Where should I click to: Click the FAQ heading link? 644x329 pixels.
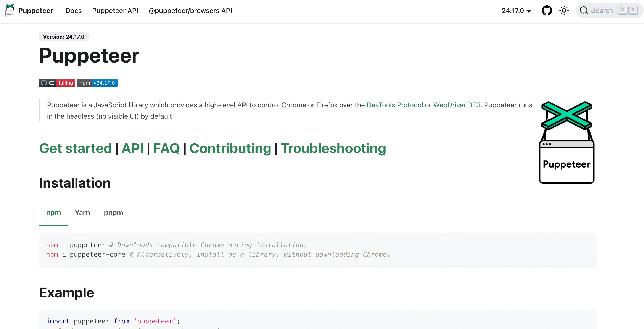(x=166, y=148)
